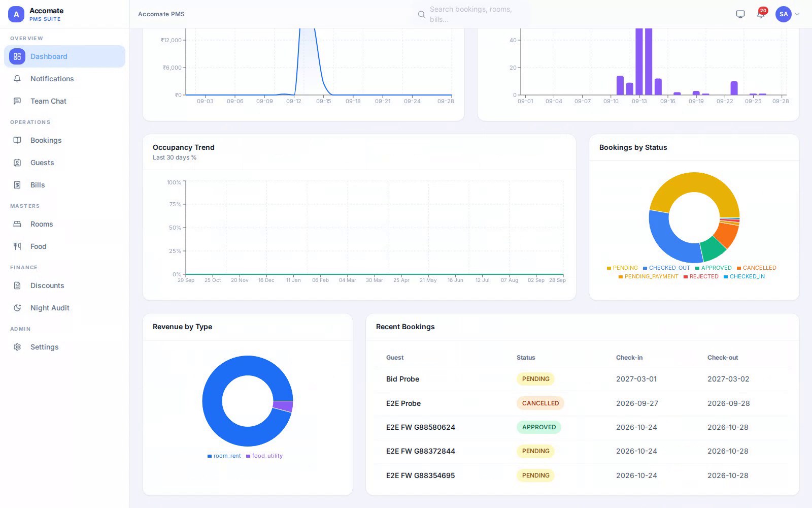Click the food_utility legend label
Image resolution: width=812 pixels, height=508 pixels.
click(x=267, y=456)
